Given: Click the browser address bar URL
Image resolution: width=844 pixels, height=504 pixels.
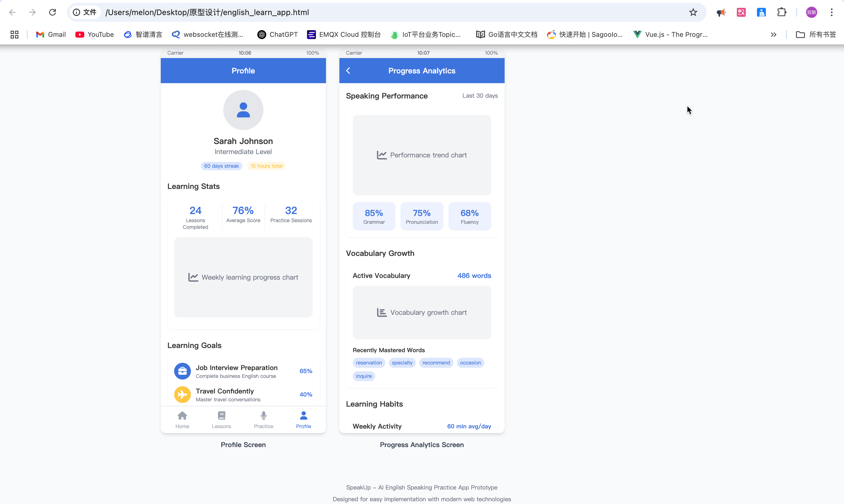Looking at the screenshot, I should pos(207,13).
